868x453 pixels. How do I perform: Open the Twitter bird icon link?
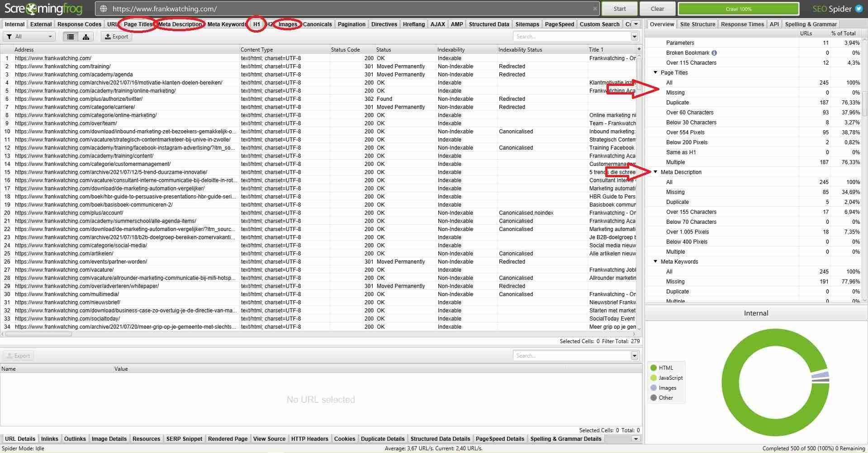pyautogui.click(x=859, y=9)
